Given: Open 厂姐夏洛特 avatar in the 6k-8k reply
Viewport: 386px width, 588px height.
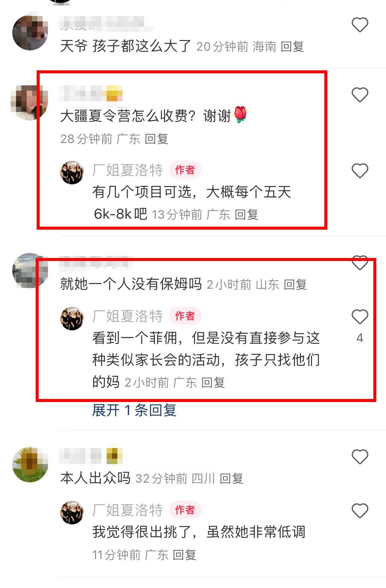Looking at the screenshot, I should (72, 172).
